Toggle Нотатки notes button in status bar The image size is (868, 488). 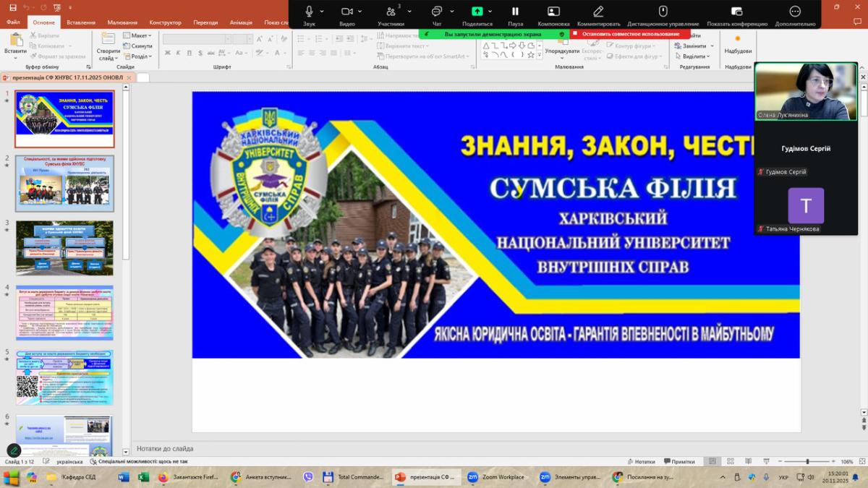click(x=640, y=461)
